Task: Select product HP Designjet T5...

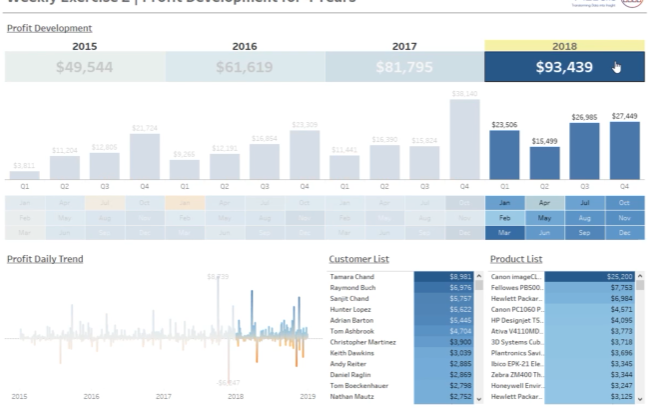Action: coord(562,320)
